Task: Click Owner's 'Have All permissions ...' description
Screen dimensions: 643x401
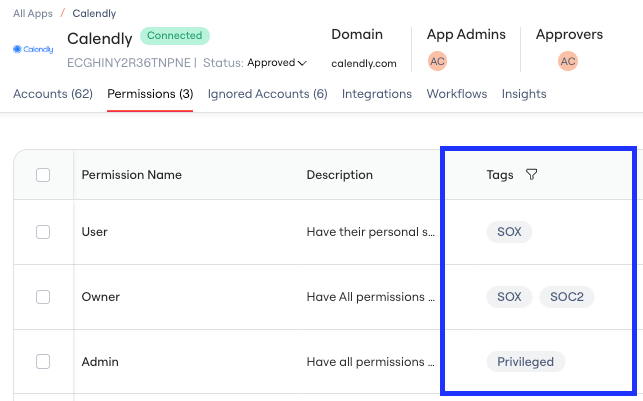Action: 370,297
